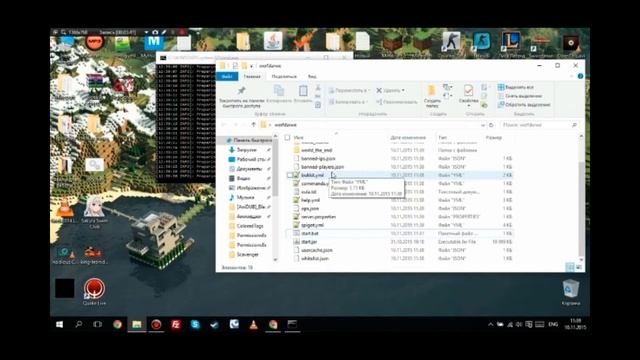
Task: Open the Windows Start button
Action: pyautogui.click(x=60, y=324)
